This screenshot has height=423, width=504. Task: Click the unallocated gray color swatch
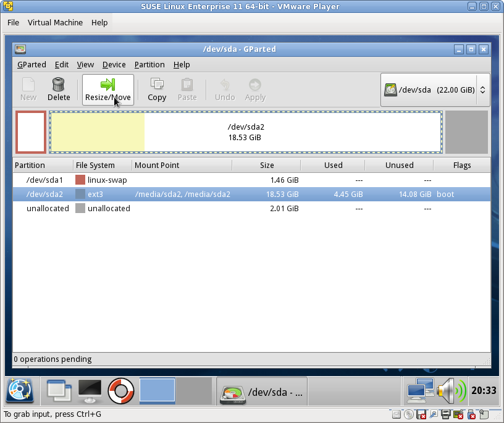[x=80, y=208]
